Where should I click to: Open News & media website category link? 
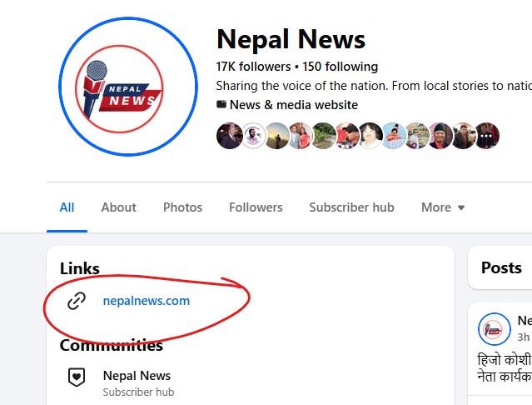point(293,105)
